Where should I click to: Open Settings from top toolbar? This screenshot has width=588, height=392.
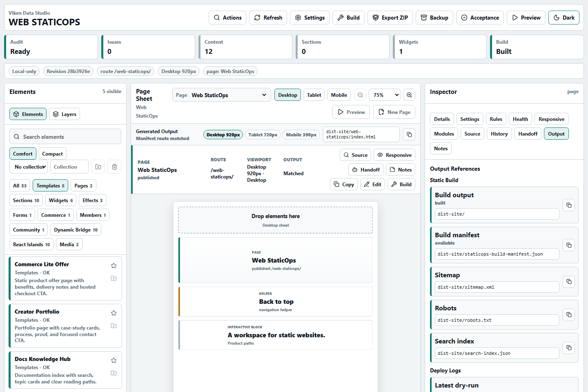(x=310, y=18)
